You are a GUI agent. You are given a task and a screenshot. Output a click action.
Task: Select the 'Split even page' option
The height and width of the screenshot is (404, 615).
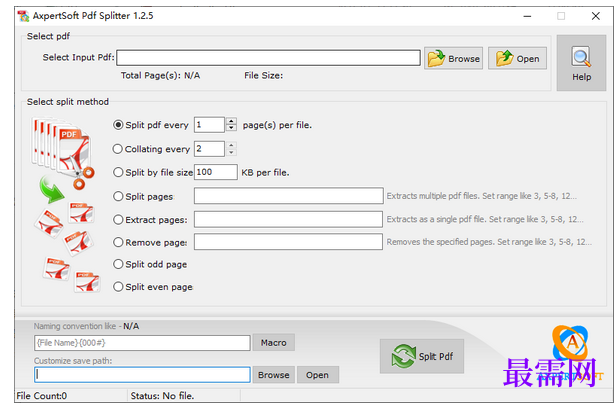pyautogui.click(x=118, y=287)
